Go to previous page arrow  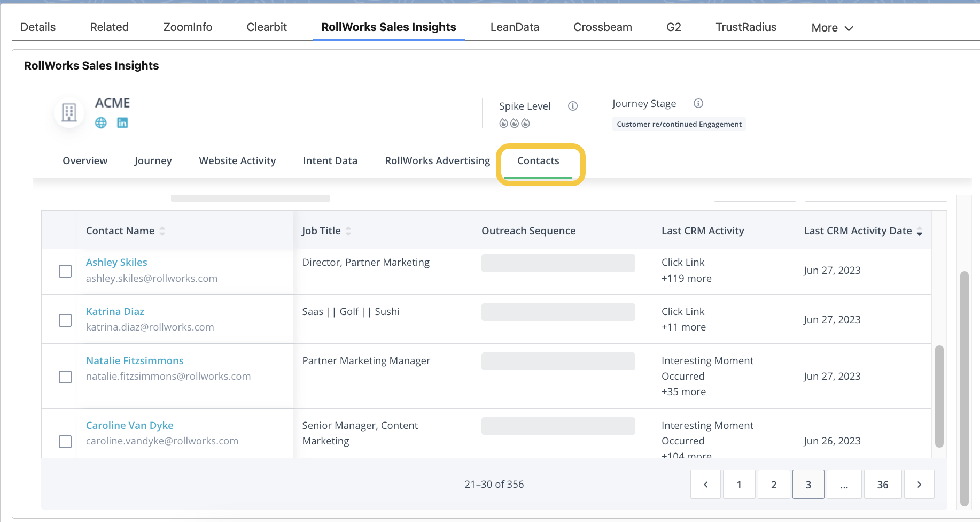pyautogui.click(x=705, y=485)
